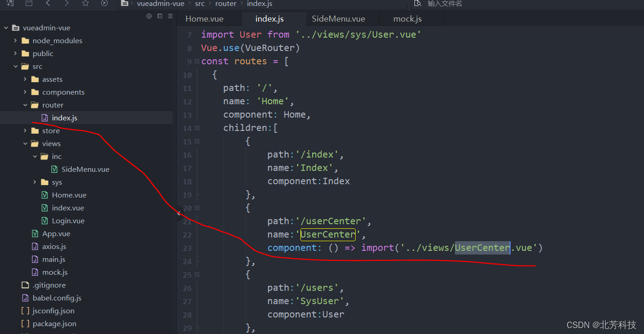The width and height of the screenshot is (644, 334).
Task: Fold the code block at line 25
Action: coord(197,274)
